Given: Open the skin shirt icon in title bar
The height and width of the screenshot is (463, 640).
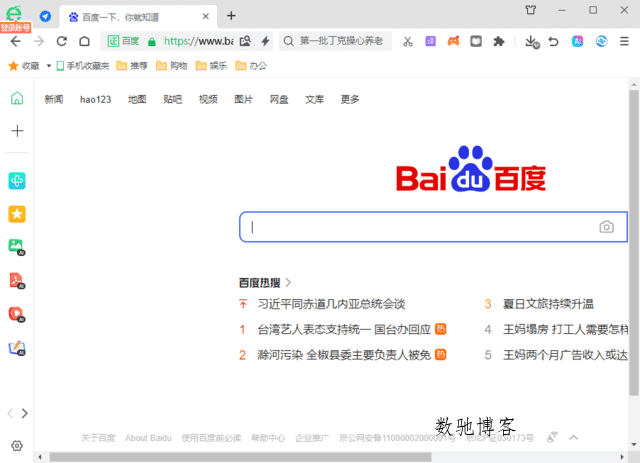Looking at the screenshot, I should coord(531,10).
